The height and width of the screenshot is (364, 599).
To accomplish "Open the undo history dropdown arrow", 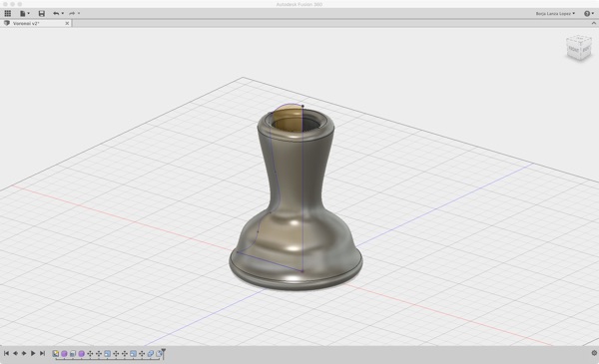I will tap(63, 13).
